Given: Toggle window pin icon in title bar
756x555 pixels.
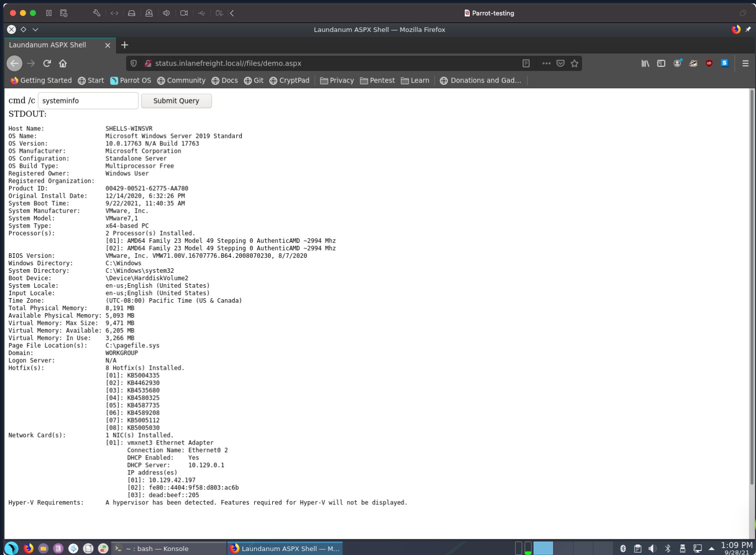Looking at the screenshot, I should (748, 29).
